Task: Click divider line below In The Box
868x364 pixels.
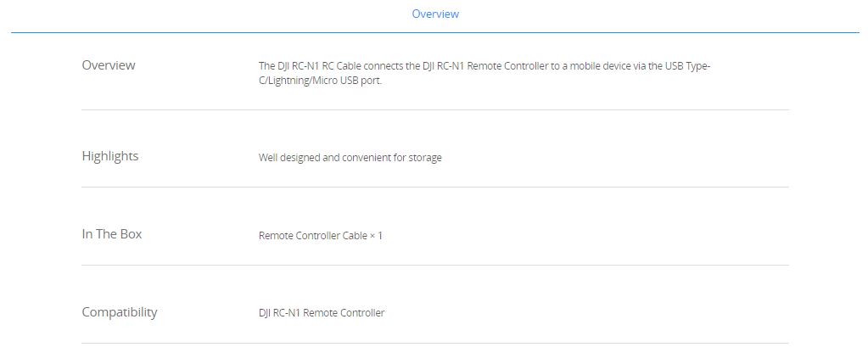Action: point(435,265)
